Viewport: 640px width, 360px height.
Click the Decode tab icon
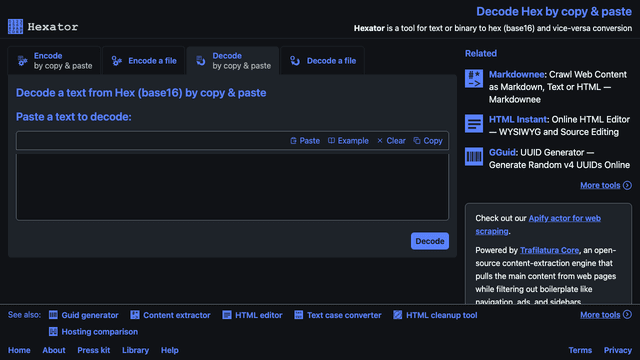click(201, 61)
